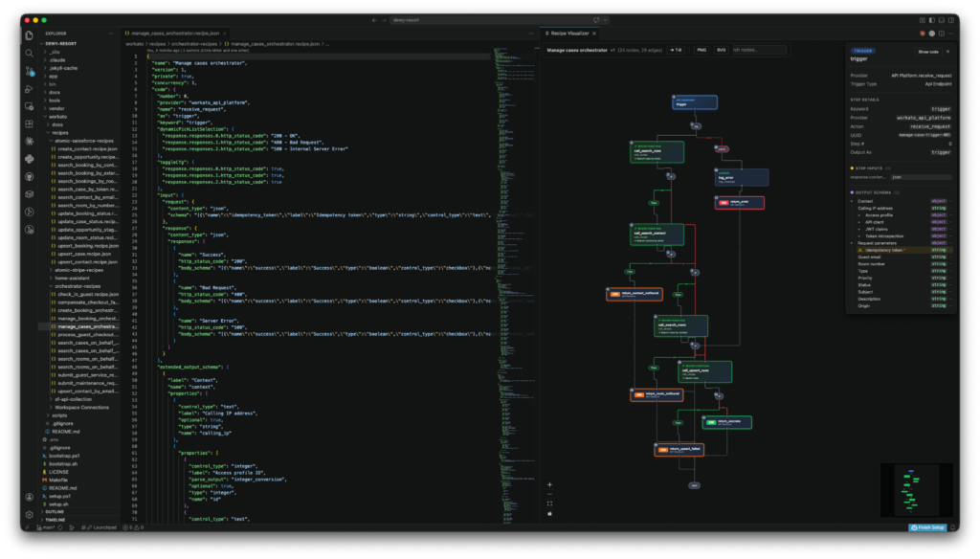Open upsert_case.recipe.json in file tree
The height and width of the screenshot is (559, 980).
pos(84,254)
